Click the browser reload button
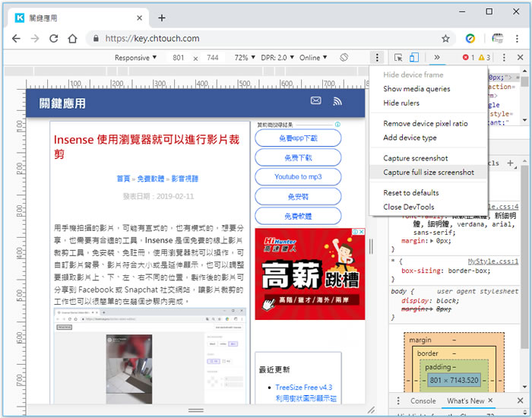 pyautogui.click(x=53, y=39)
